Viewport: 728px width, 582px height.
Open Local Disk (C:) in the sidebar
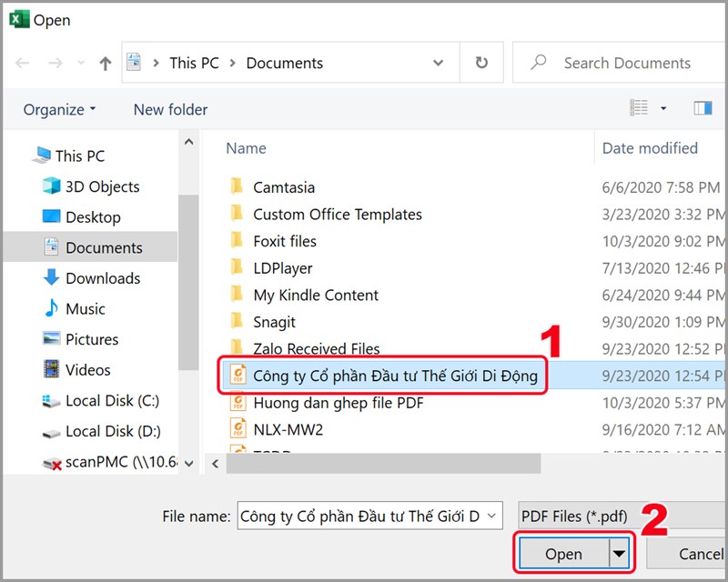pos(112,401)
